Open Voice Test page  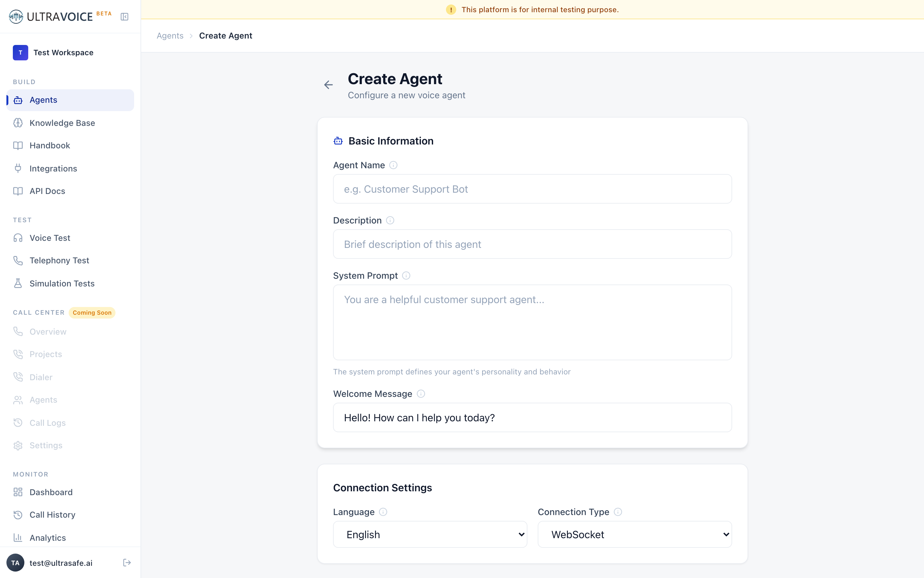pos(70,238)
